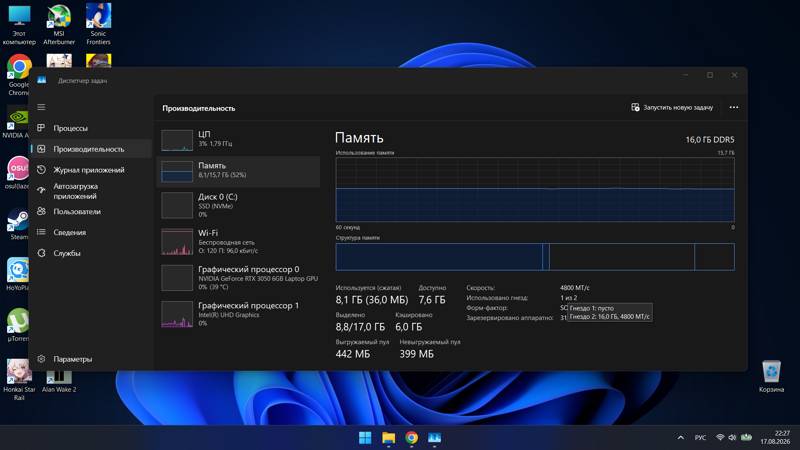Open the Процессы page icon
This screenshot has height=450, width=800.
(41, 128)
